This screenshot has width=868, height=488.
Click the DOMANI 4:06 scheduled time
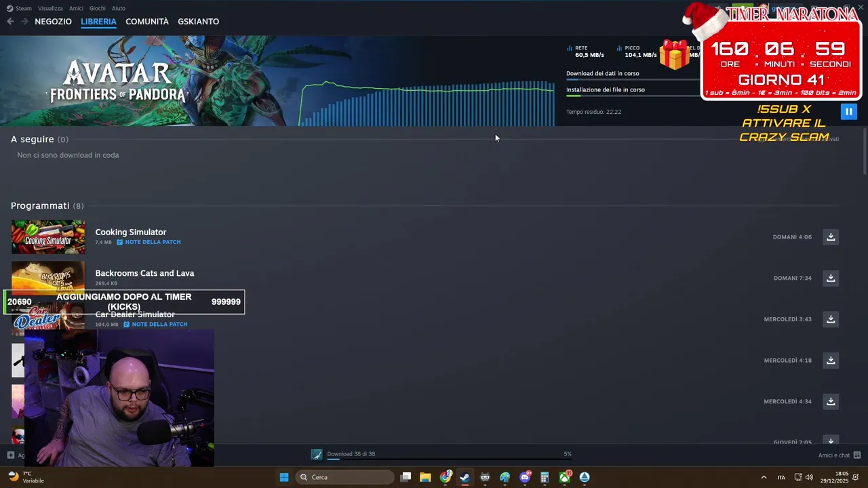792,237
